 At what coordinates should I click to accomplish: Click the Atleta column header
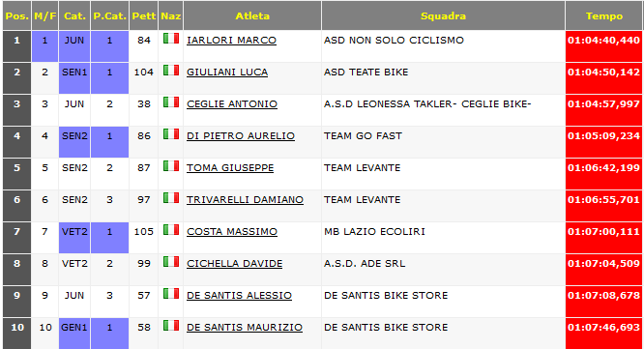tap(252, 15)
